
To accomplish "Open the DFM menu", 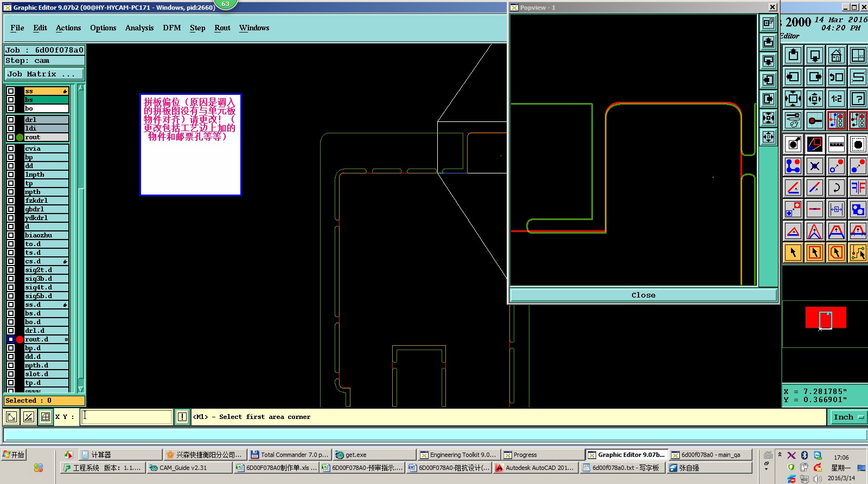I will coord(172,28).
